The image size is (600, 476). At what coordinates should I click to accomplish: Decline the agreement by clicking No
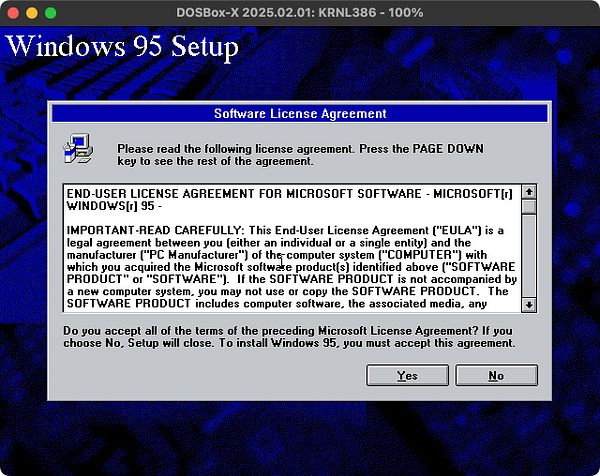pyautogui.click(x=496, y=375)
